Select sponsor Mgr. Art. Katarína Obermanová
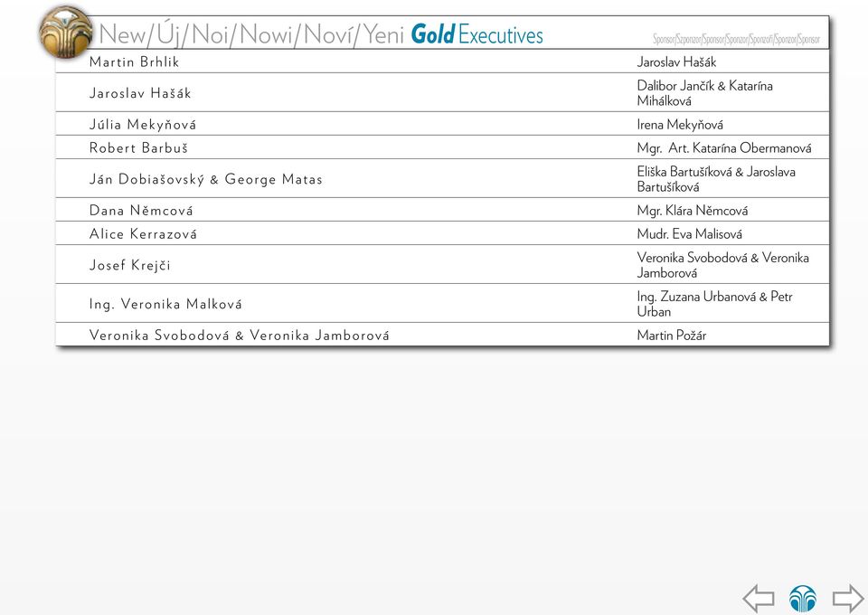Screen dimensions: 868x615 pos(724,147)
